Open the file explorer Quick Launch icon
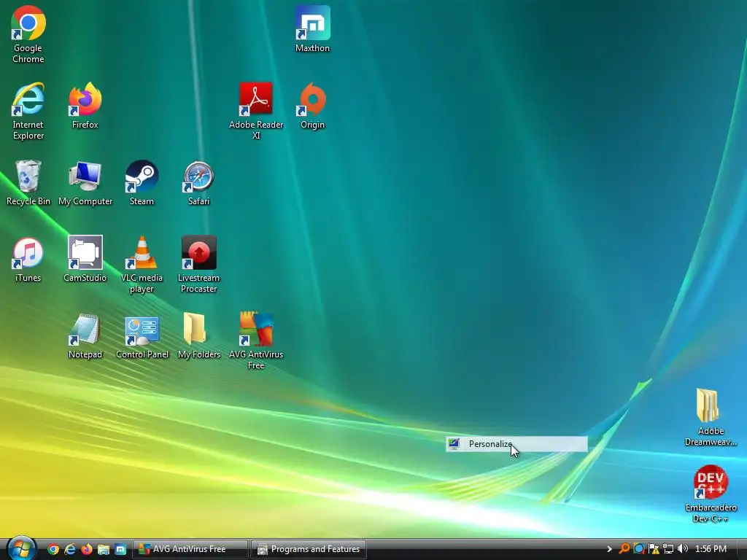The image size is (747, 560). click(x=104, y=549)
